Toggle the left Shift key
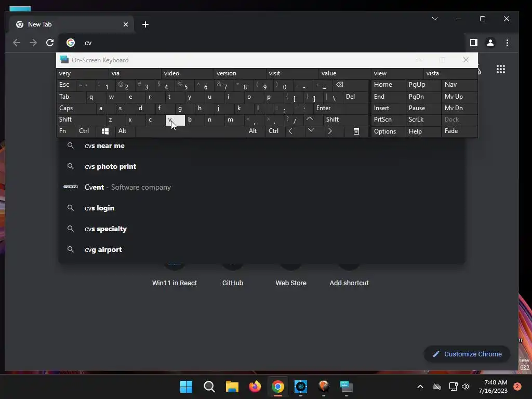 pos(81,119)
